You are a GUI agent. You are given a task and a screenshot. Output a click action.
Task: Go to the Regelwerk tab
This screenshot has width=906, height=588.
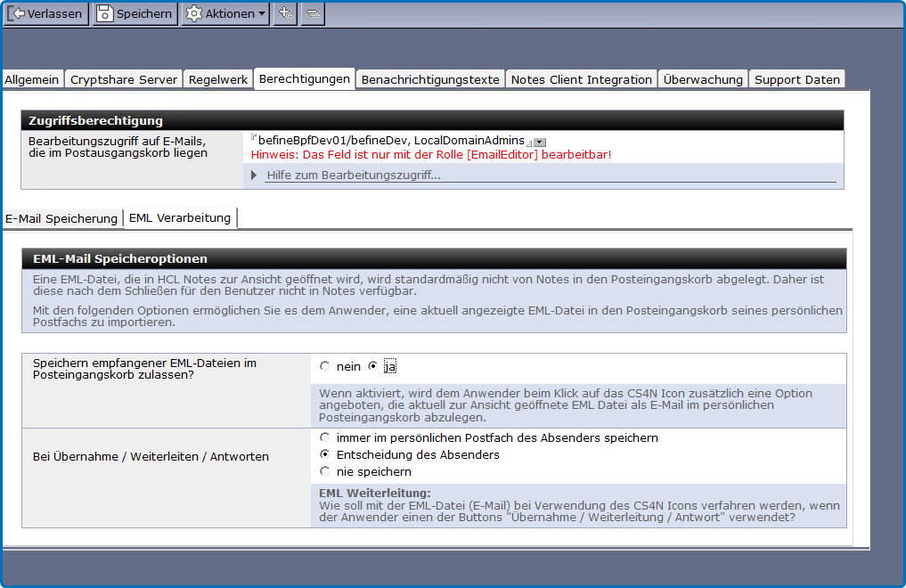[218, 79]
